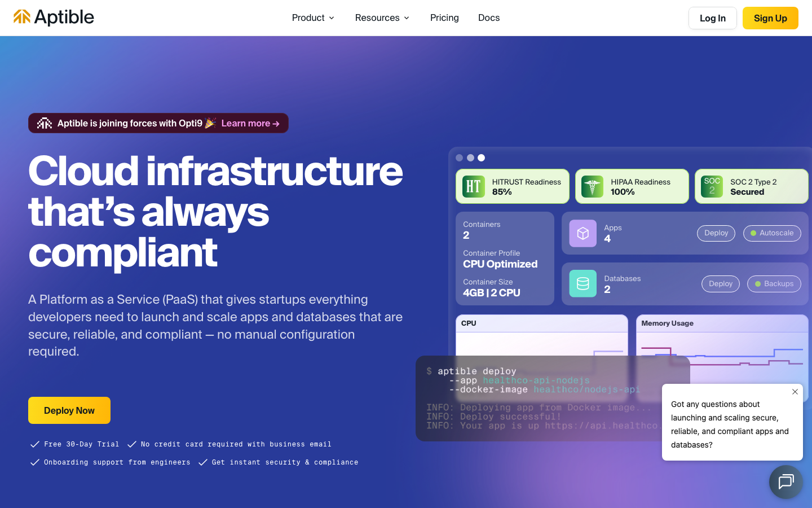Click the SOC 2 badge icon
Image resolution: width=812 pixels, height=508 pixels.
tap(712, 186)
